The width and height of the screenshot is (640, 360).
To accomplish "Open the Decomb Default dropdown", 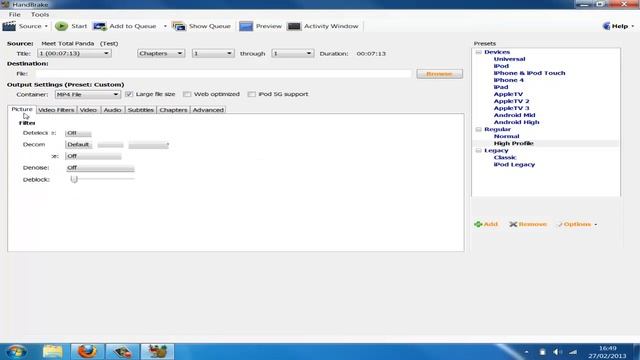I will [78, 144].
